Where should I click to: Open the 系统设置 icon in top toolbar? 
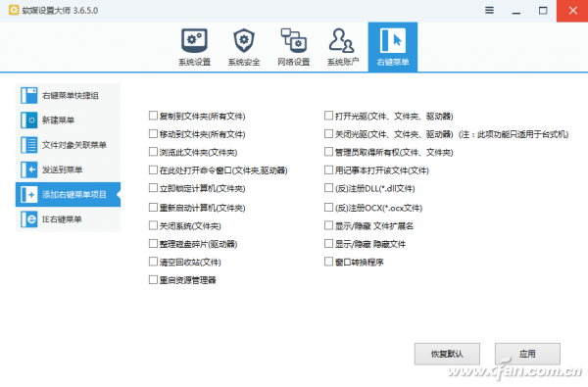point(194,40)
